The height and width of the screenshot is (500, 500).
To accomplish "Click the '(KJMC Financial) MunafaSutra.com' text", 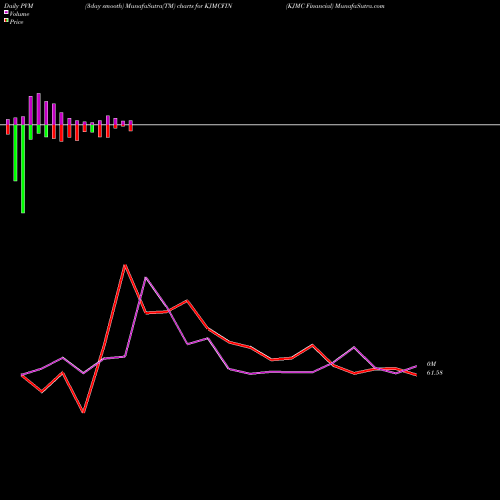I will (x=335, y=6).
